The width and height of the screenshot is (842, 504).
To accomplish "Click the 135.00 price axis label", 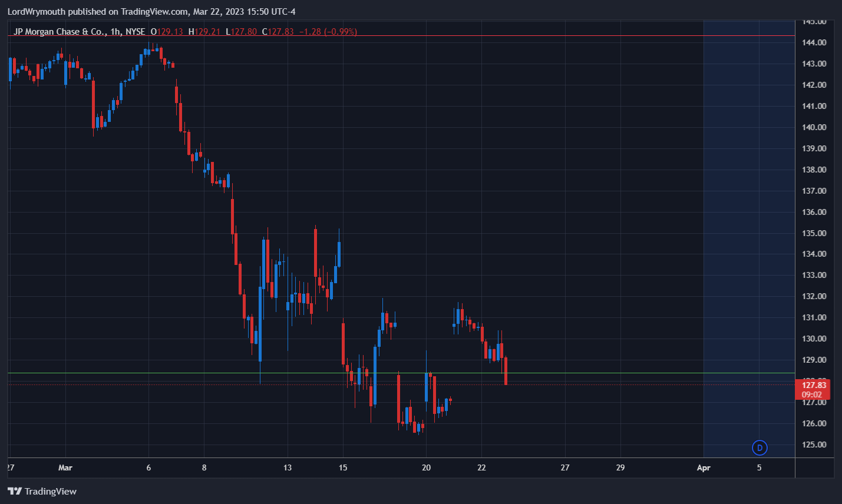I will pyautogui.click(x=814, y=233).
